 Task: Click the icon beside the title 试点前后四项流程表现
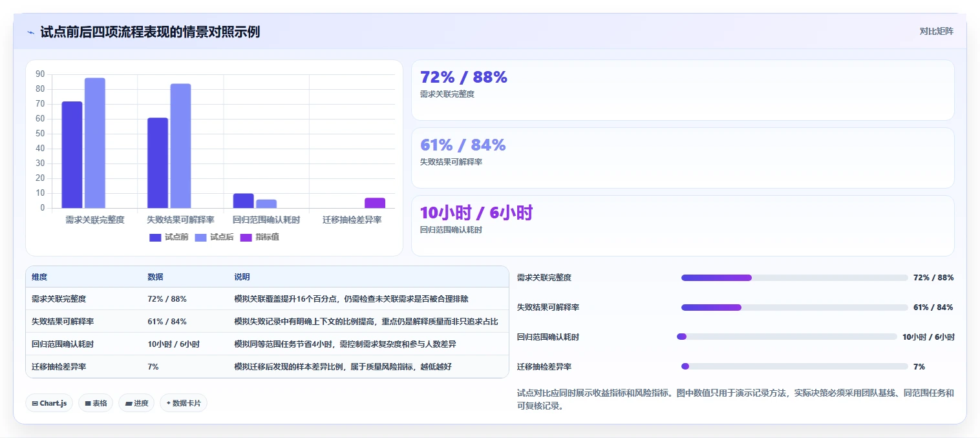31,32
